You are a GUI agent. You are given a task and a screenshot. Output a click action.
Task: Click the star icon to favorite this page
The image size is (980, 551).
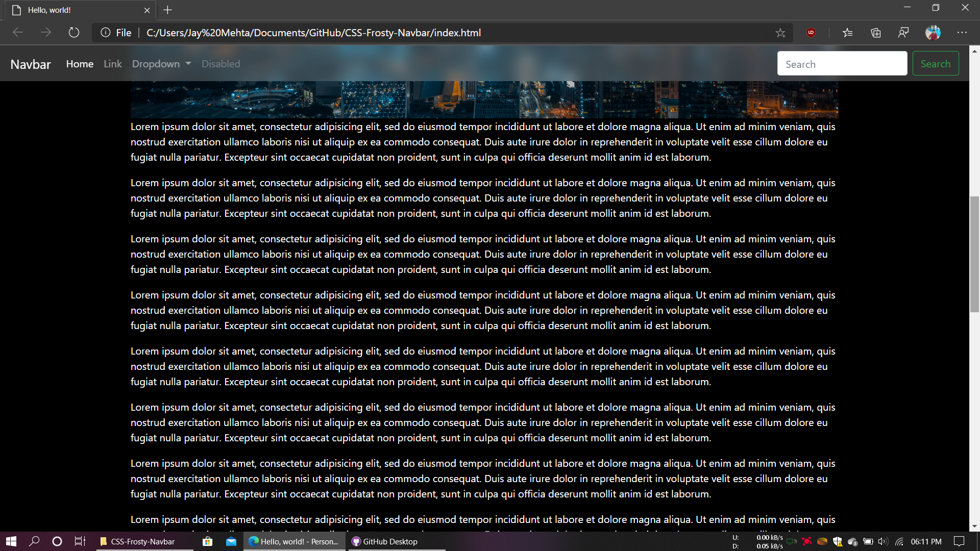(780, 33)
